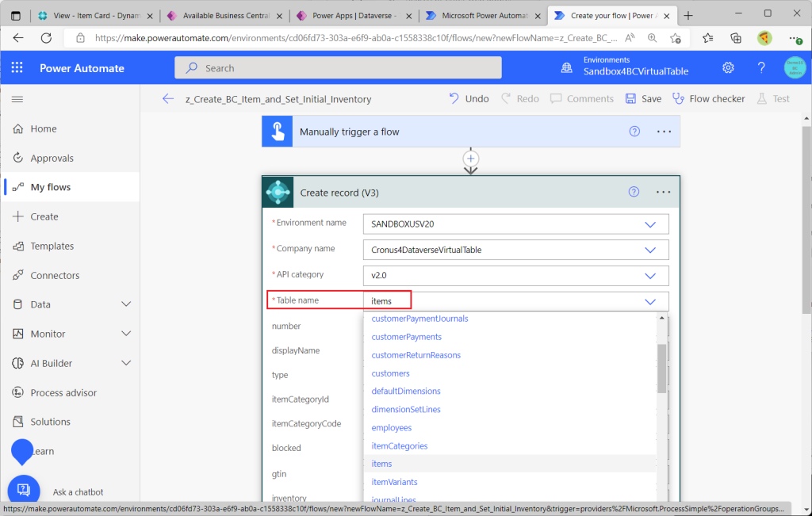Open browser Settings and more ellipsis
Screen dimensions: 812x516
tap(795, 38)
